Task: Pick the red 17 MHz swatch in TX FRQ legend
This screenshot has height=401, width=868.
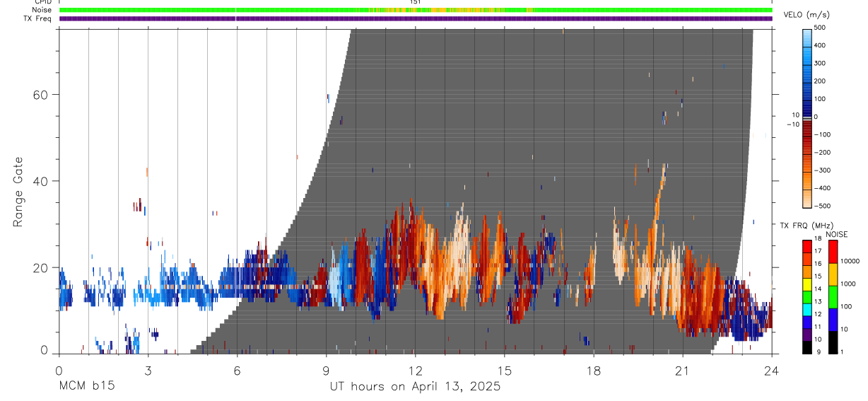Action: 807,247
